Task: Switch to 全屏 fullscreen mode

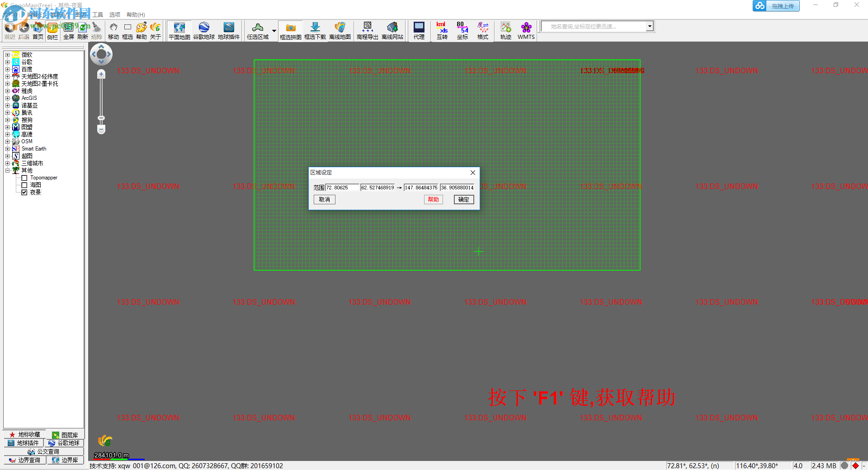Action: tap(68, 31)
